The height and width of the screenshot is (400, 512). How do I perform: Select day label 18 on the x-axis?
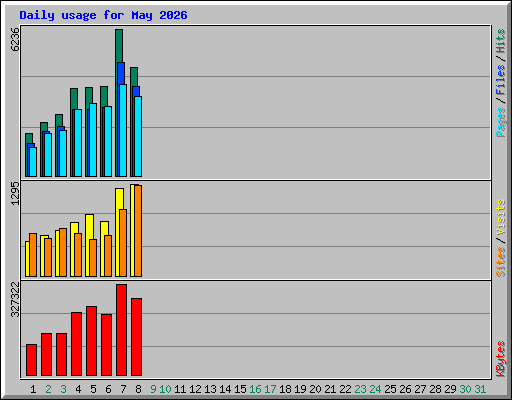(x=285, y=389)
